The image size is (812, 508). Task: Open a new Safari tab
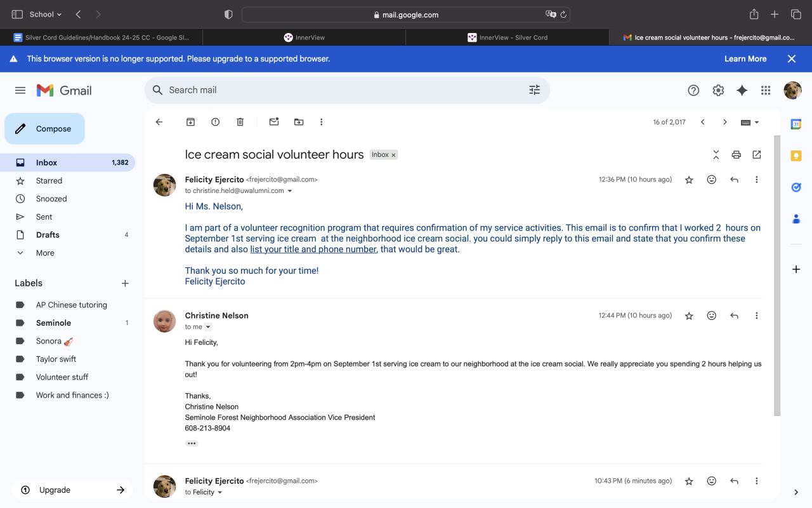click(775, 15)
